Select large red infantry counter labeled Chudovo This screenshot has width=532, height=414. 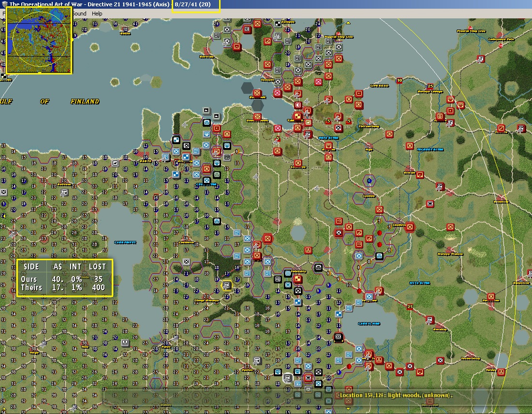coord(410,226)
